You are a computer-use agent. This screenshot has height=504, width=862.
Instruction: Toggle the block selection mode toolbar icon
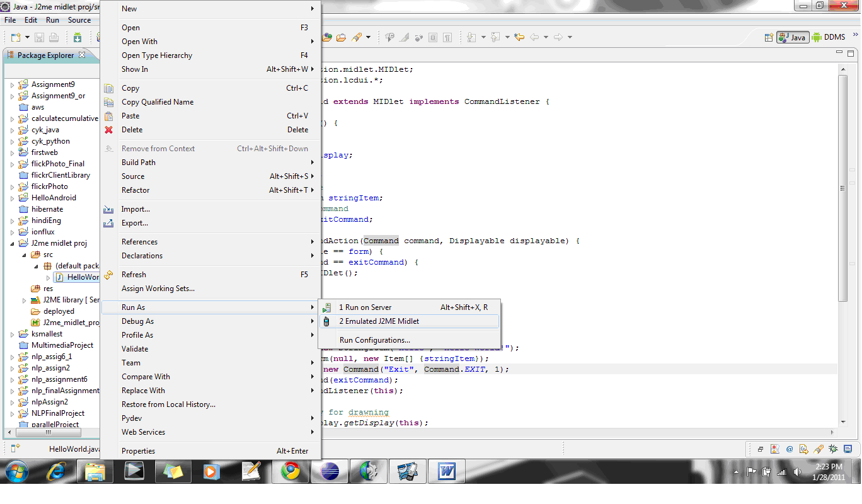point(432,37)
